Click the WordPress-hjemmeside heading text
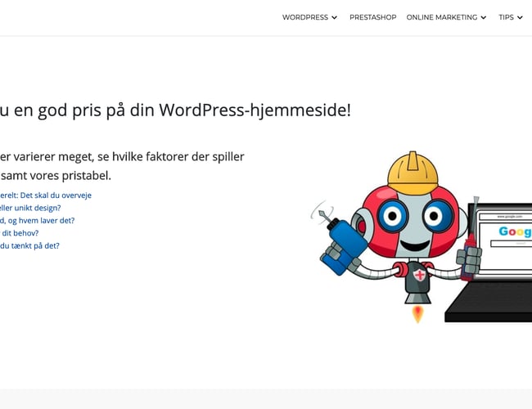532x409 pixels. point(175,110)
